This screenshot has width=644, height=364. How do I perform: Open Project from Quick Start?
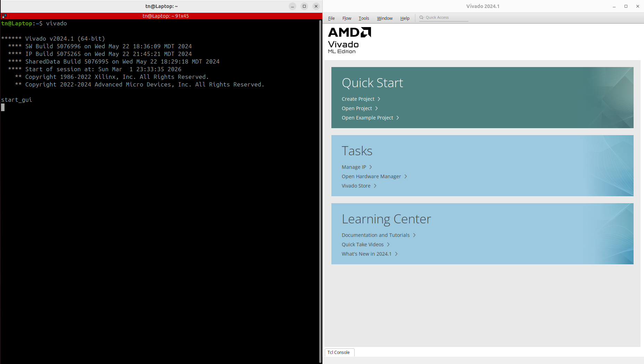point(357,108)
